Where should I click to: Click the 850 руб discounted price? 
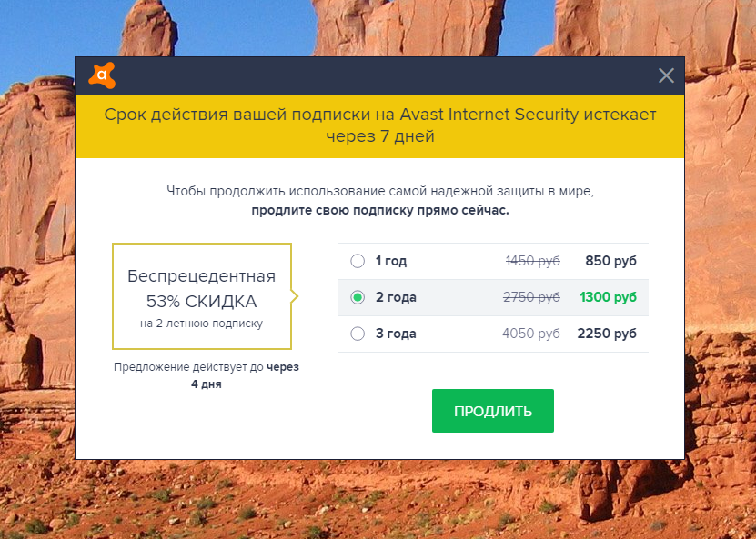(610, 262)
